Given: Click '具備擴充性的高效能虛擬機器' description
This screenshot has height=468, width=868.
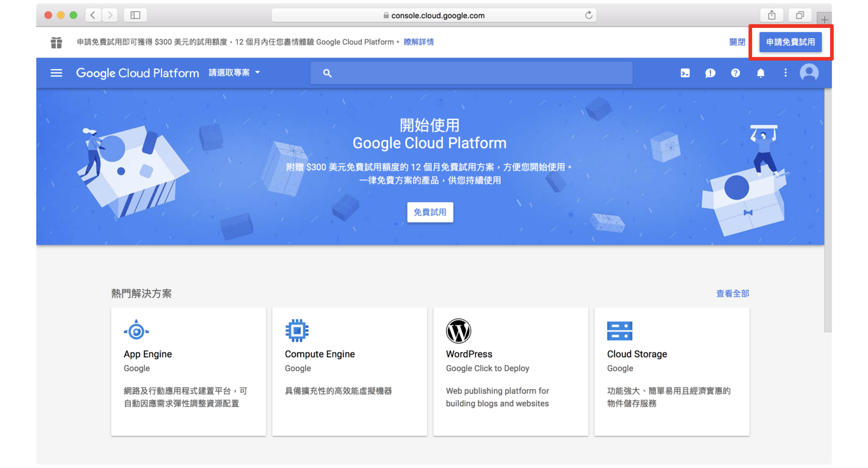Looking at the screenshot, I should [338, 391].
